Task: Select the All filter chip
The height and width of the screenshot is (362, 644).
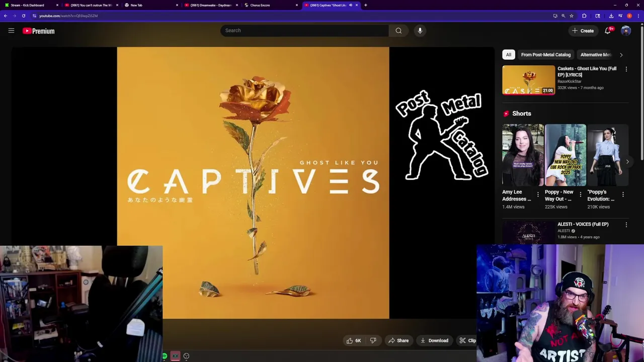Action: pyautogui.click(x=508, y=55)
